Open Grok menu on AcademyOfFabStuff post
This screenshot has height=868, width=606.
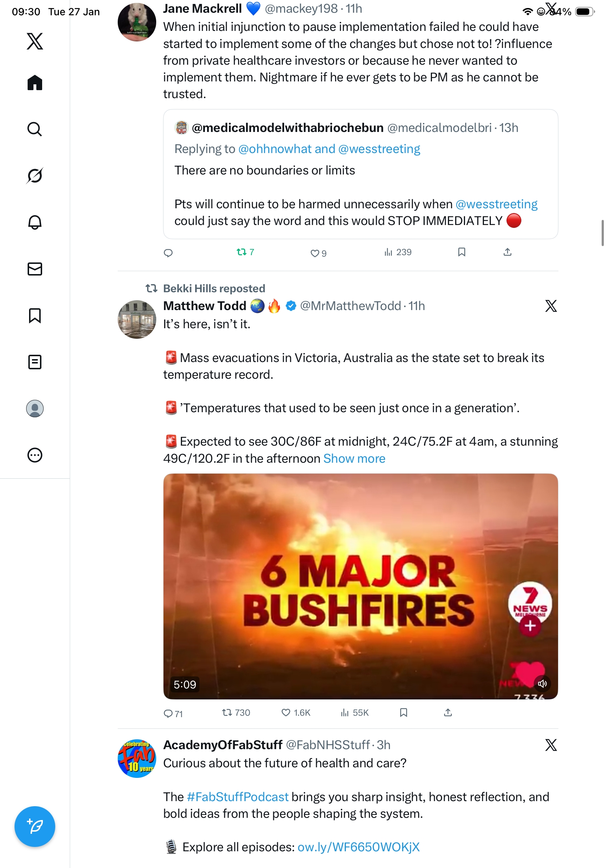pos(551,745)
